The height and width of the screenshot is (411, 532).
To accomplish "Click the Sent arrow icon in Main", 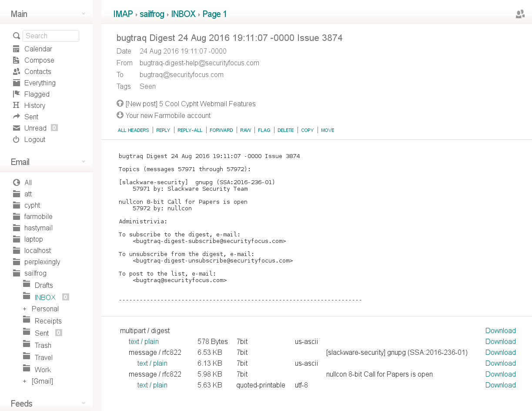I will (16, 117).
